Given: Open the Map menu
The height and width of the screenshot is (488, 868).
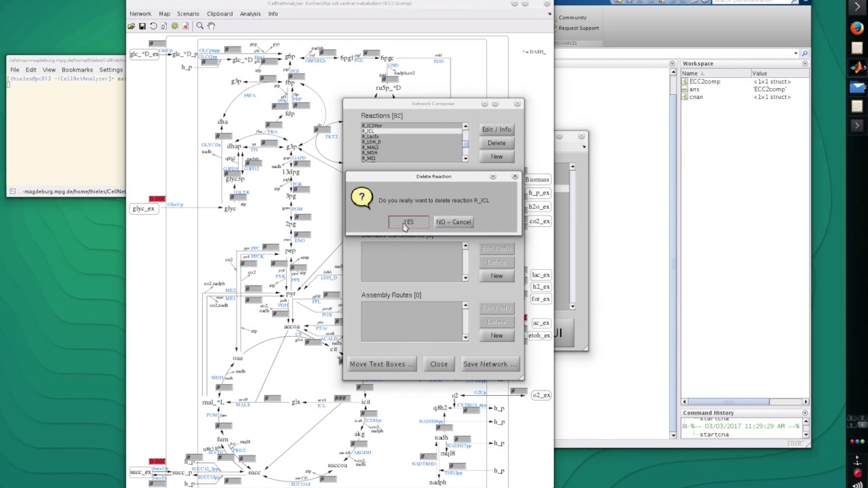Looking at the screenshot, I should point(164,14).
